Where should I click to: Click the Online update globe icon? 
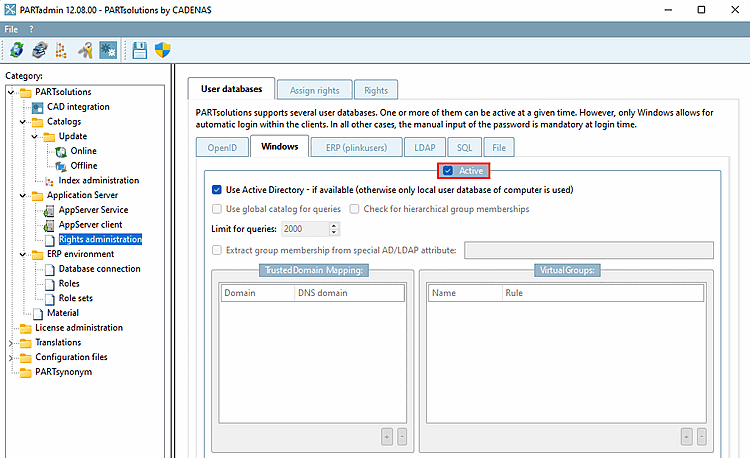(61, 152)
